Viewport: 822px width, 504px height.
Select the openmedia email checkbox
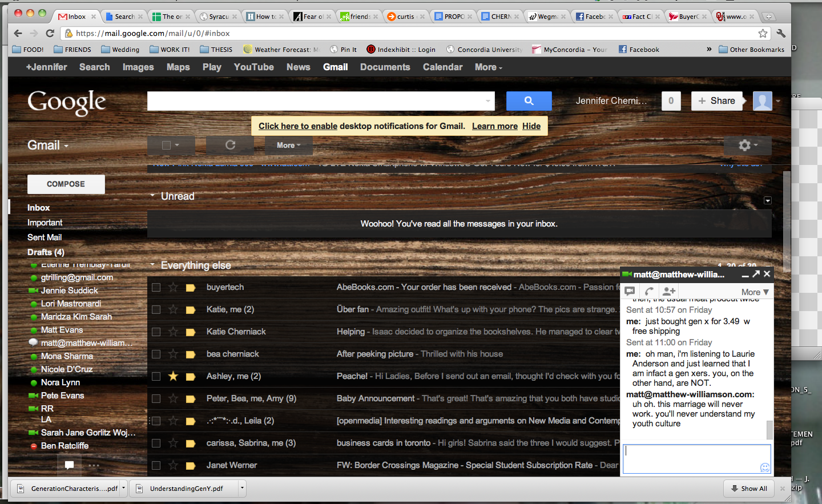pos(156,421)
